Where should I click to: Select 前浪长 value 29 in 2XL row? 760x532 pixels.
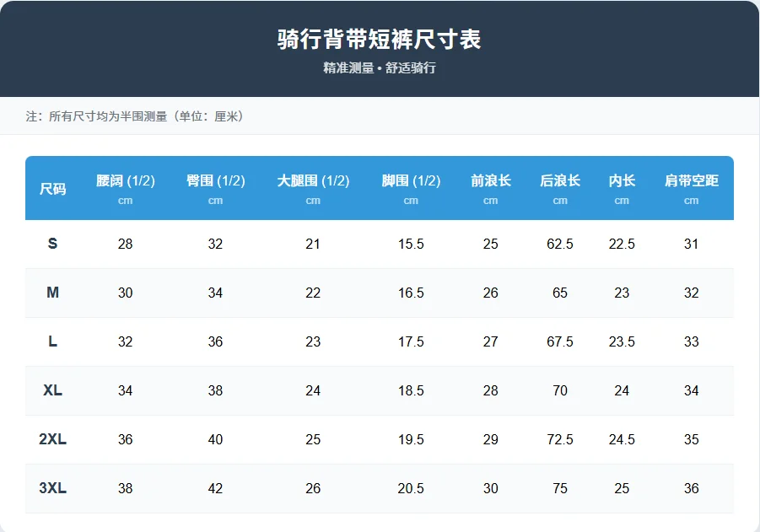click(491, 439)
